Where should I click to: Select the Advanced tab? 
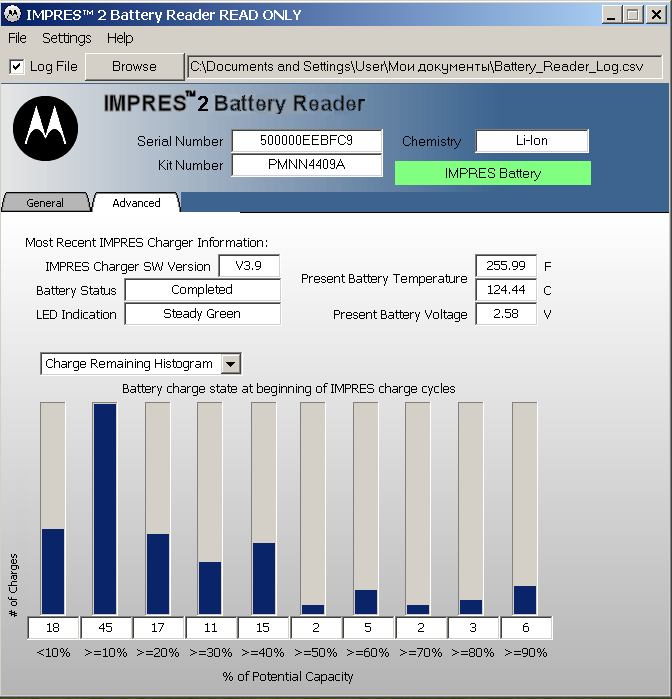coord(136,203)
